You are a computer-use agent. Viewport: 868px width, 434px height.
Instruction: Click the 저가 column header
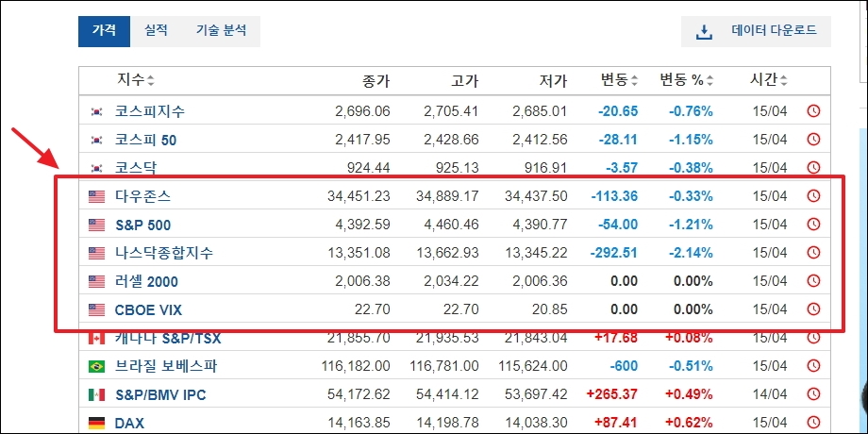tap(553, 81)
